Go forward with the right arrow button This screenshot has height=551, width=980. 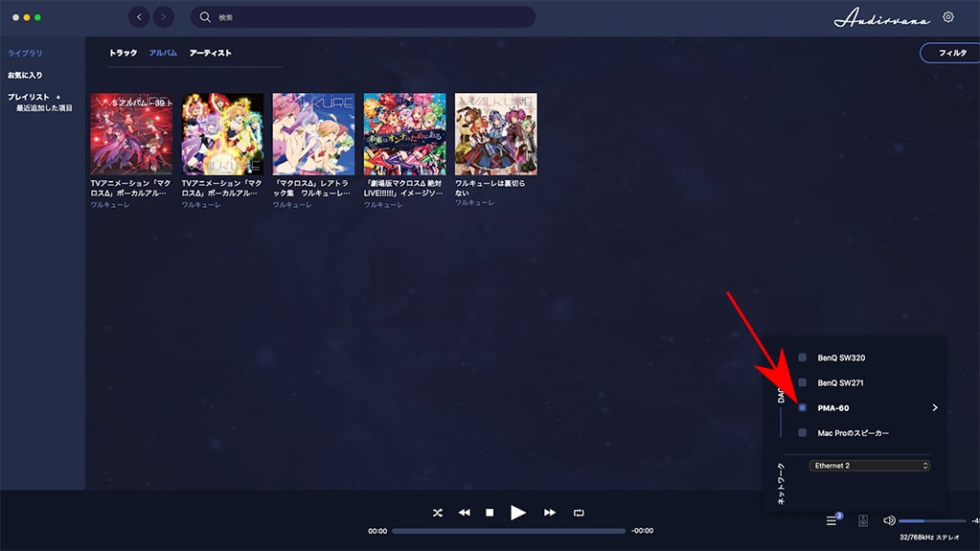[x=164, y=17]
